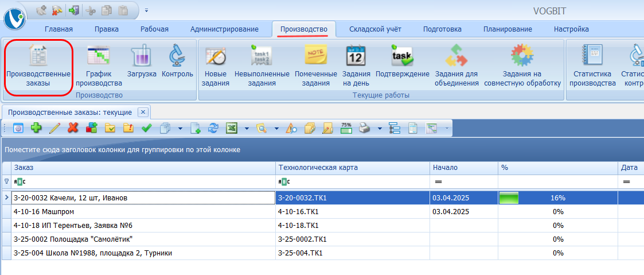Click the warning triangle with magnifier icon
The height and width of the screenshot is (275, 644).
pos(291,128)
